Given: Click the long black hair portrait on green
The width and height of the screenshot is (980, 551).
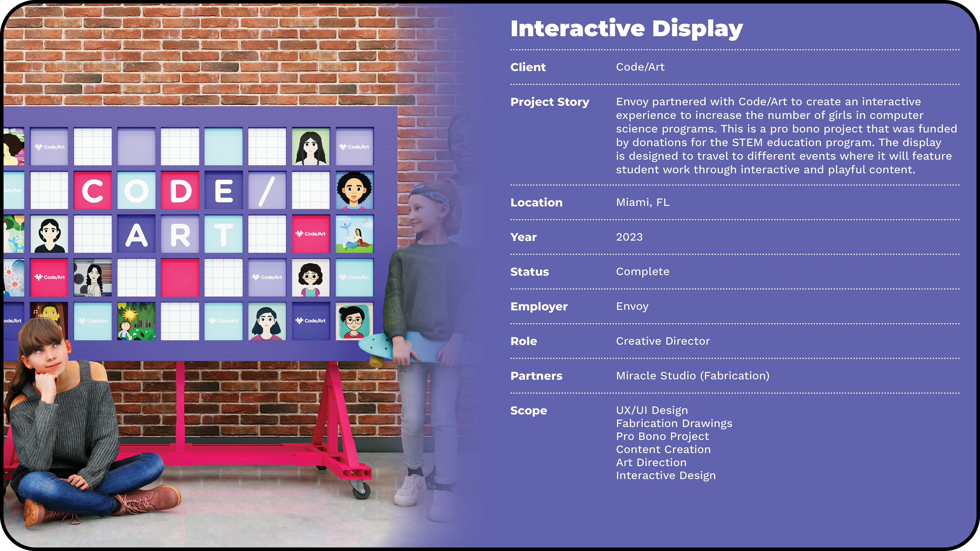Looking at the screenshot, I should pyautogui.click(x=310, y=146).
